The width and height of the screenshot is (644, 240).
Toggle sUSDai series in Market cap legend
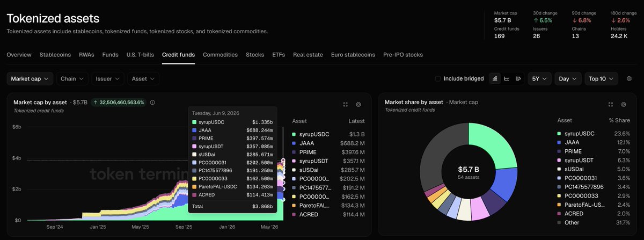[x=328, y=170]
